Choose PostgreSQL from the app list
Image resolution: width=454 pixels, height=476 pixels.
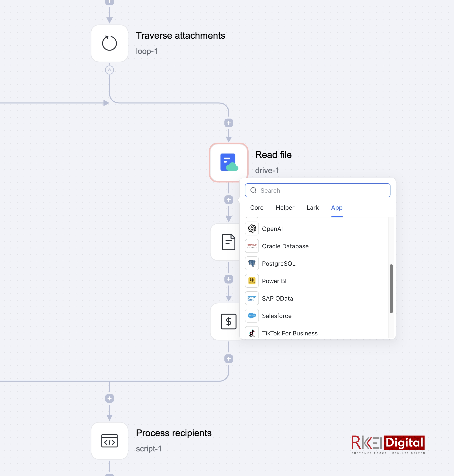click(278, 263)
